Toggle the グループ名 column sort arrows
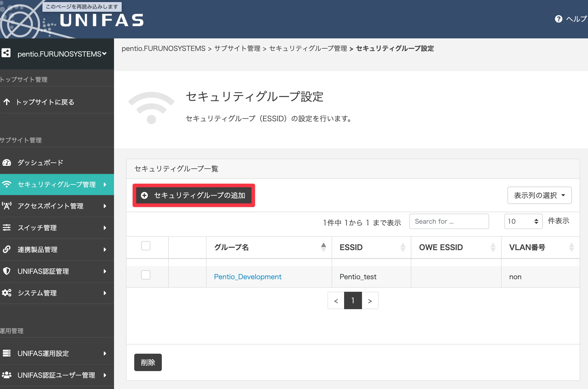The height and width of the screenshot is (389, 588). (x=324, y=247)
